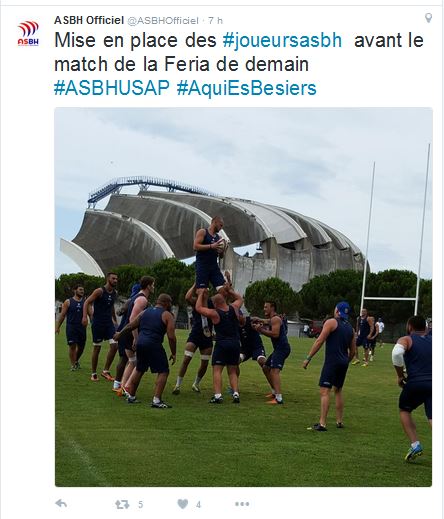This screenshot has height=519, width=444.
Task: Open the #ASBHUSAP hashtag
Action: (x=112, y=88)
